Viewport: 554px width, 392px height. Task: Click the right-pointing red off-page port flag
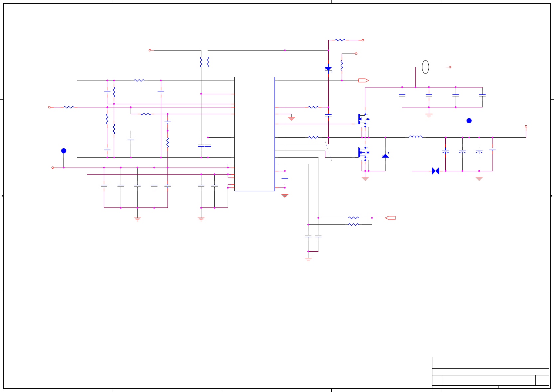(363, 80)
